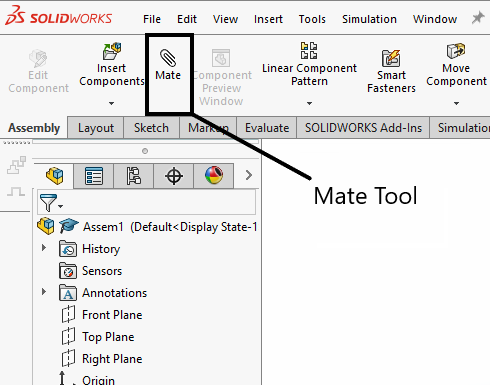Open the Insert menu

[x=268, y=19]
